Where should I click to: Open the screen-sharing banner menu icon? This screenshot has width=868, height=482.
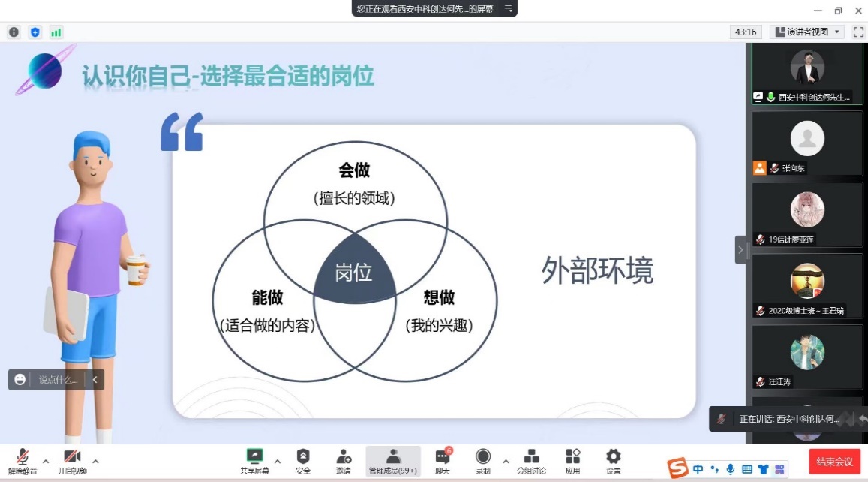click(x=508, y=8)
